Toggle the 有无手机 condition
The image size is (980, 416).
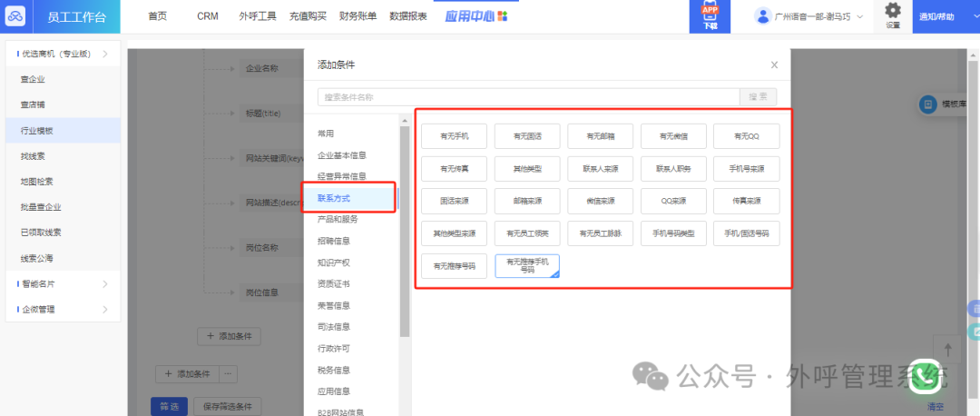(x=455, y=135)
